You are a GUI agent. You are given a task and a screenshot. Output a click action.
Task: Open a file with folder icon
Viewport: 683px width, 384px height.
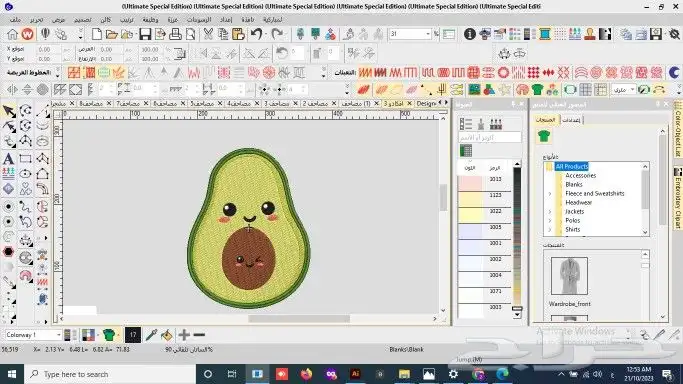(x=112, y=34)
